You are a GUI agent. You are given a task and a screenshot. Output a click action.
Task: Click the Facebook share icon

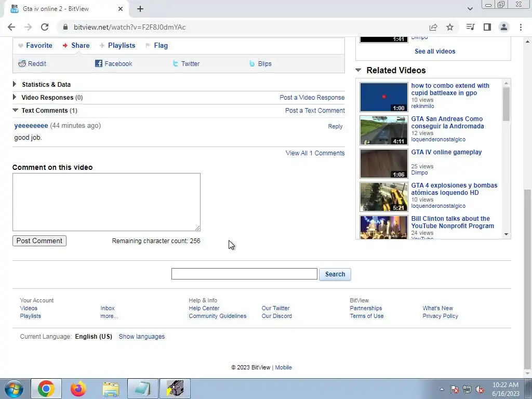tap(99, 63)
